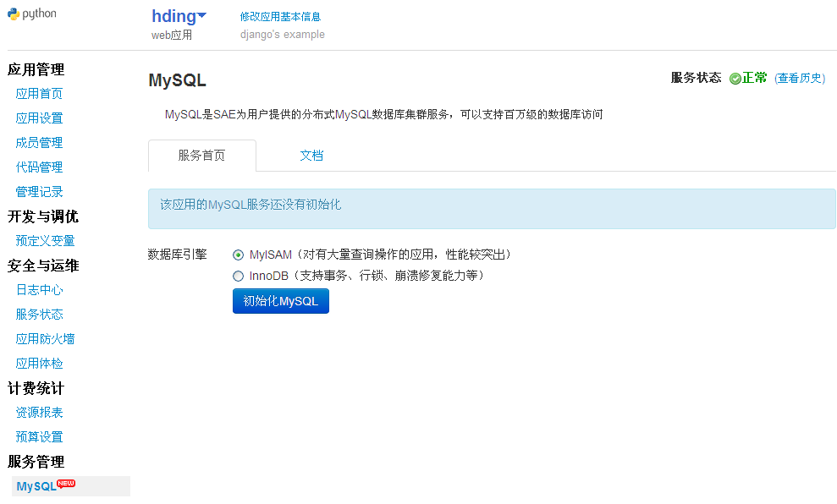Switch to the 服务首页 tab
This screenshot has width=837, height=504.
201,156
